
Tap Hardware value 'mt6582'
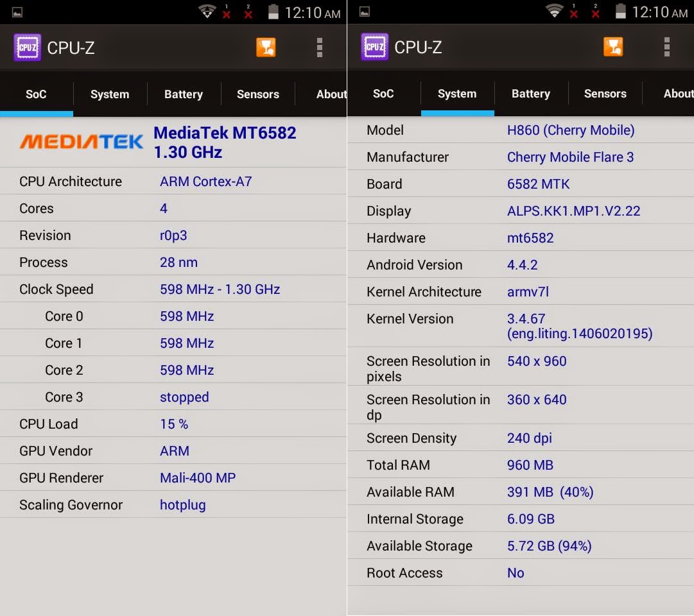[530, 238]
